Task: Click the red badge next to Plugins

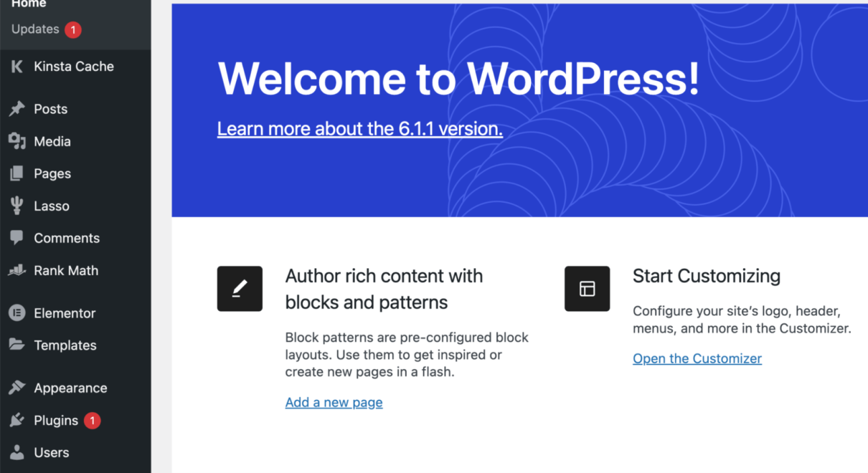Action: (92, 421)
